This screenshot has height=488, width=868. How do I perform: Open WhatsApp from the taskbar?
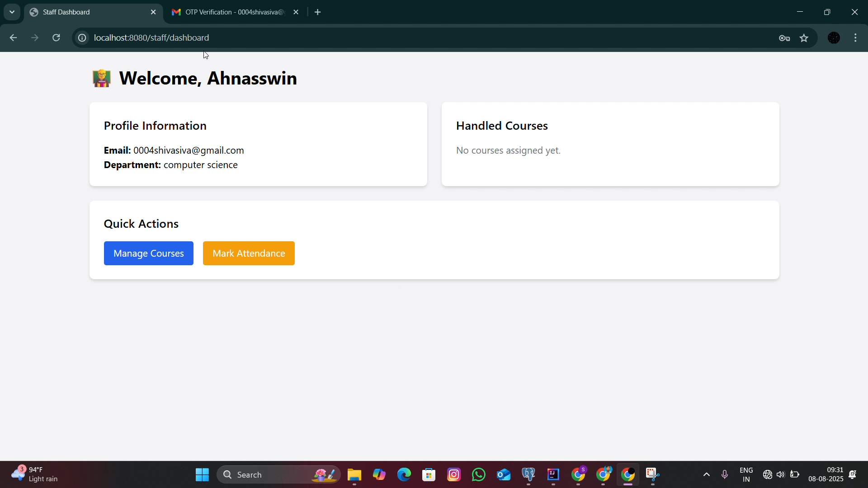(x=479, y=474)
